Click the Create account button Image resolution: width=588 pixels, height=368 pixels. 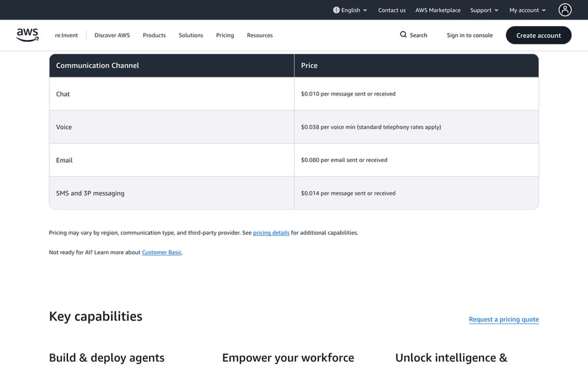(538, 35)
